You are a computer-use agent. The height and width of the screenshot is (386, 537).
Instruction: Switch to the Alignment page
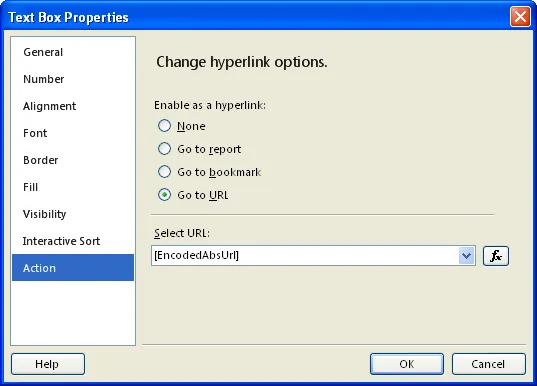click(73, 106)
